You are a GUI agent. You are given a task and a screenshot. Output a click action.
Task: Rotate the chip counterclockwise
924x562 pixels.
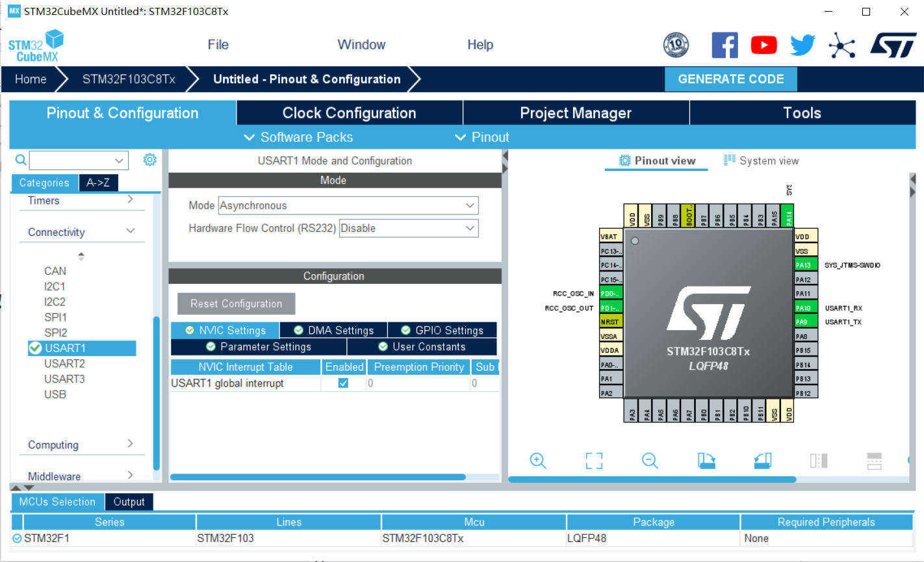coord(762,461)
